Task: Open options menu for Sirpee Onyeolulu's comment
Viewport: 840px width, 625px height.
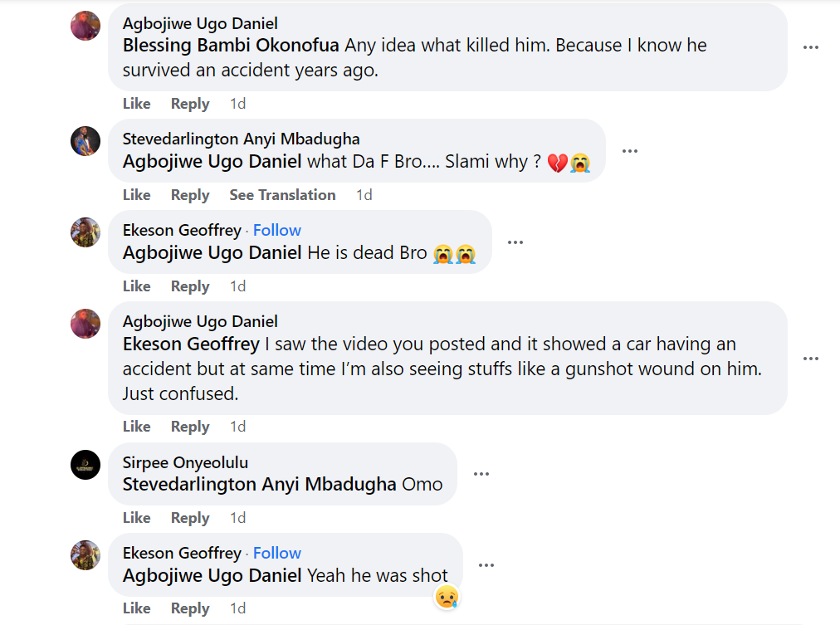Action: (x=481, y=474)
